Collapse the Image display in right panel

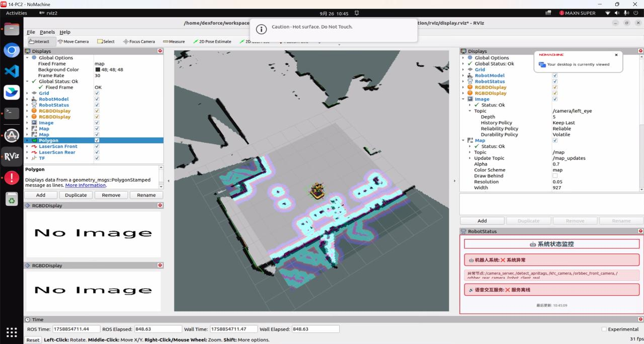click(463, 99)
